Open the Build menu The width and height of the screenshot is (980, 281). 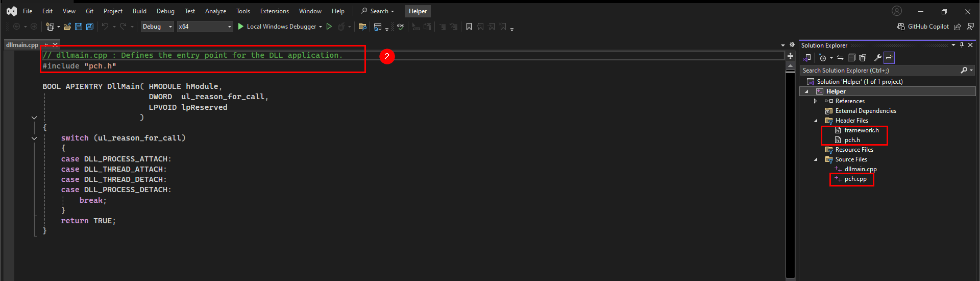coord(139,11)
